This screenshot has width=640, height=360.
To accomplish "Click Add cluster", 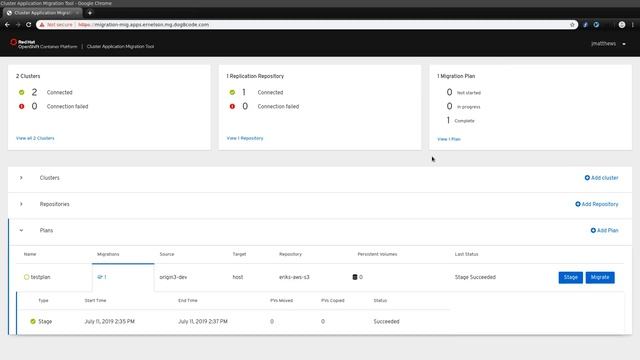I will tap(601, 178).
